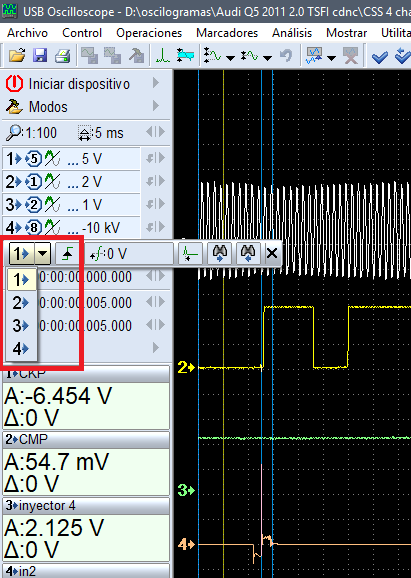
Task: Click the 3 inyector 4 panel header
Action: [x=86, y=506]
